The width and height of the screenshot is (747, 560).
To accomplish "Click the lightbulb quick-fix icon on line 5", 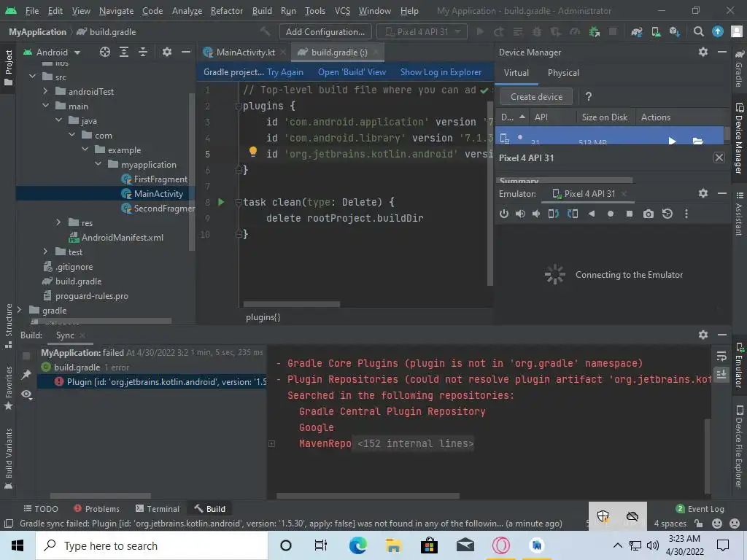I will pos(253,152).
